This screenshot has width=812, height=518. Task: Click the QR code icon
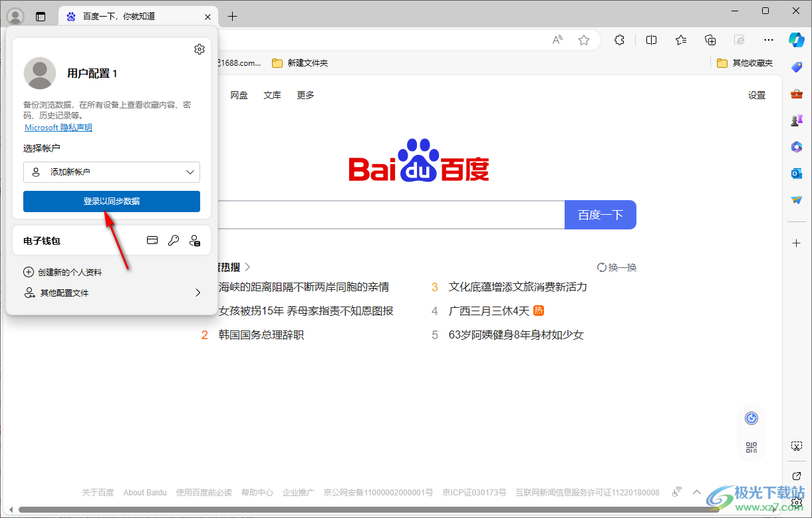(751, 448)
